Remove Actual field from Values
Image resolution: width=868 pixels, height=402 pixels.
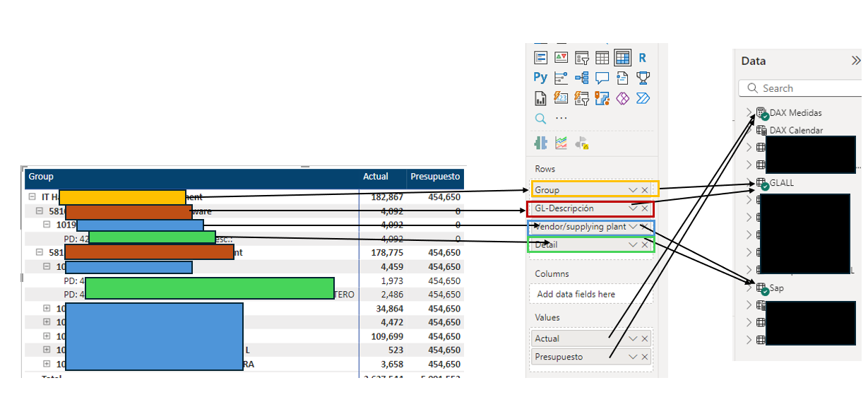pyautogui.click(x=645, y=338)
